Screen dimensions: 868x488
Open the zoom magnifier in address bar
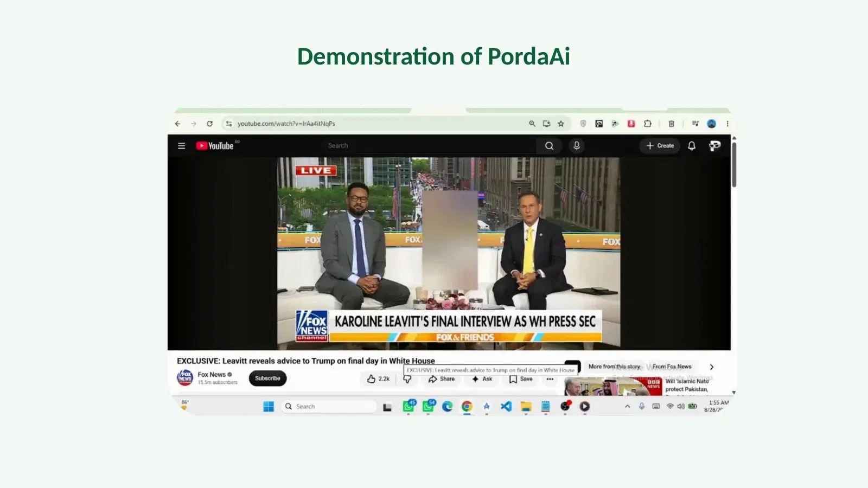click(x=532, y=124)
